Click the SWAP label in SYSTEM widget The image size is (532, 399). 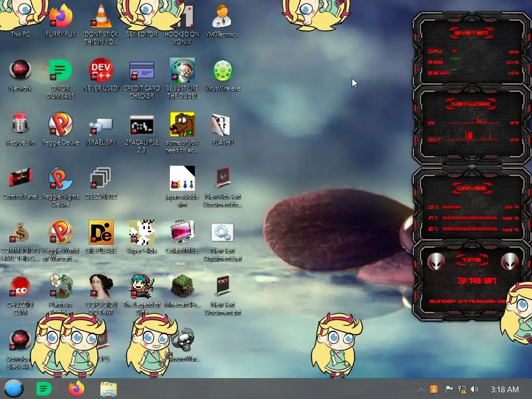pyautogui.click(x=438, y=73)
